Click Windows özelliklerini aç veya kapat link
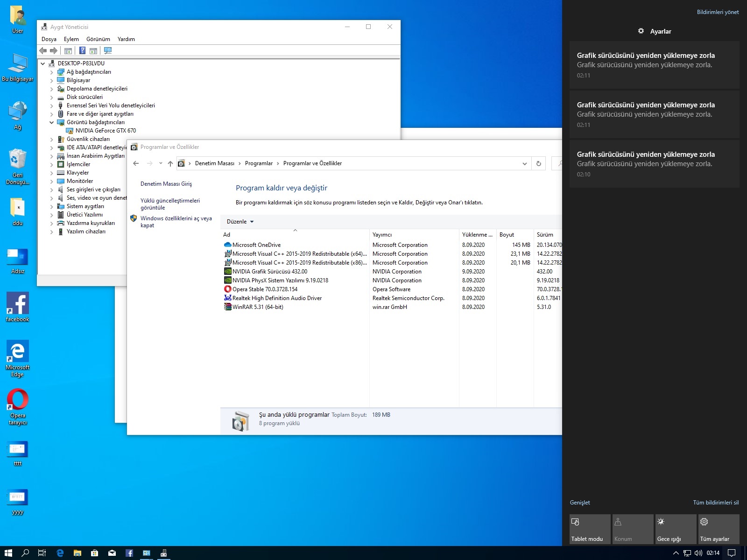Screen dimensions: 747x560 (x=176, y=222)
